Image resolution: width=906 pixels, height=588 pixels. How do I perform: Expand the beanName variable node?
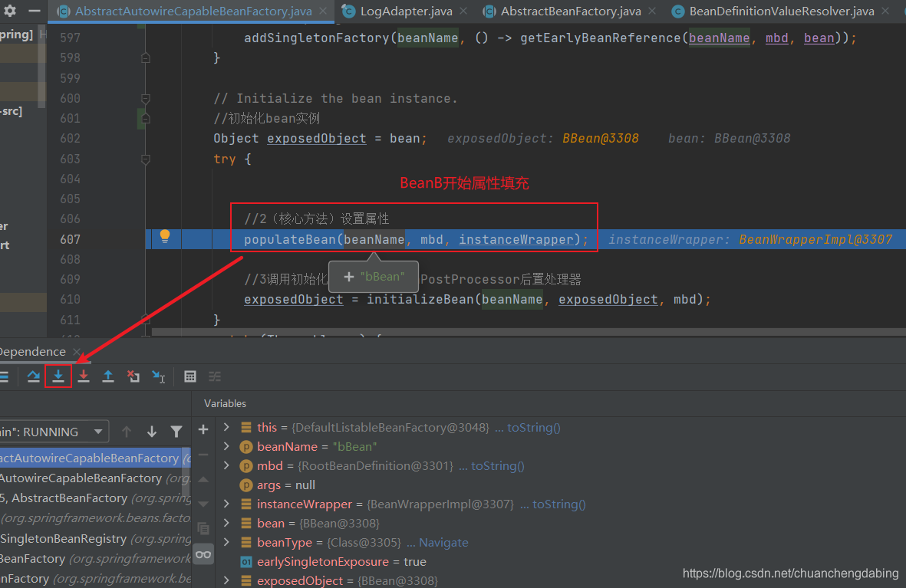coord(226,446)
